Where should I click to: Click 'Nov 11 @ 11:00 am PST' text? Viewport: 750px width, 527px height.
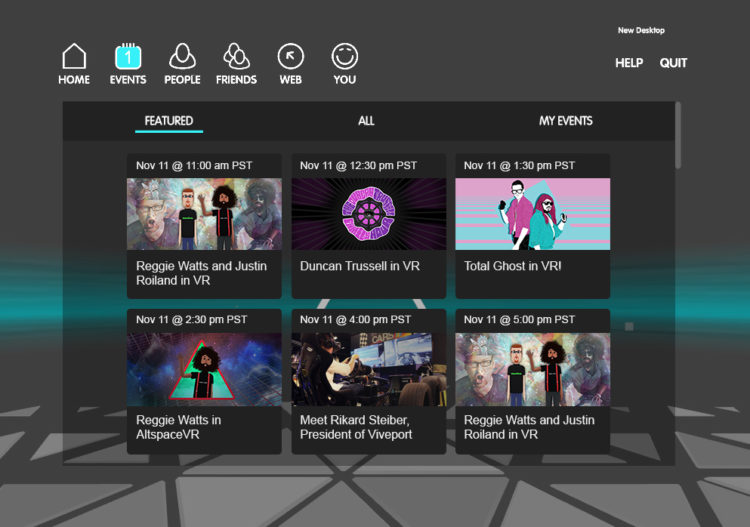[x=194, y=166]
